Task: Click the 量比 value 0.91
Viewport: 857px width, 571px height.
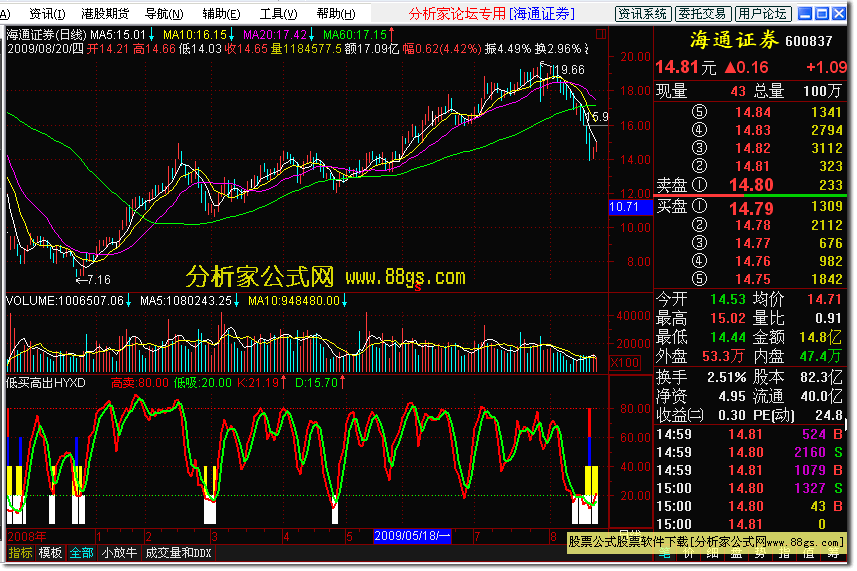Action: [828, 319]
